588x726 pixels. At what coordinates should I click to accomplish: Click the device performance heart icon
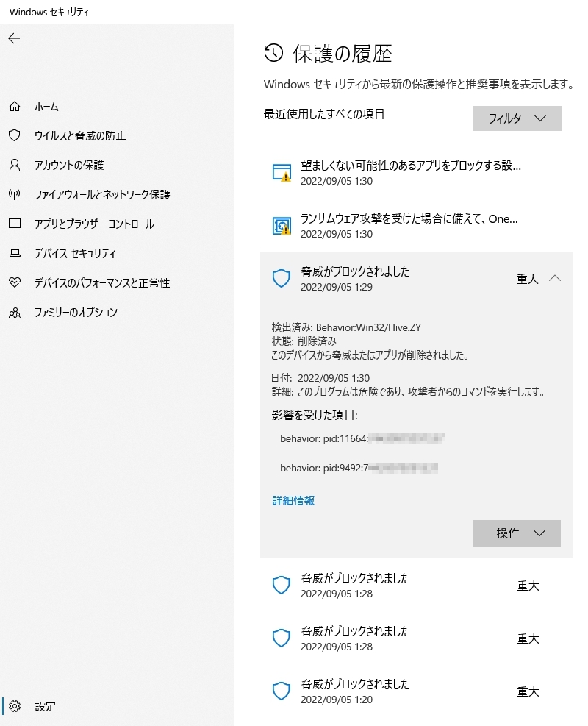pos(15,282)
